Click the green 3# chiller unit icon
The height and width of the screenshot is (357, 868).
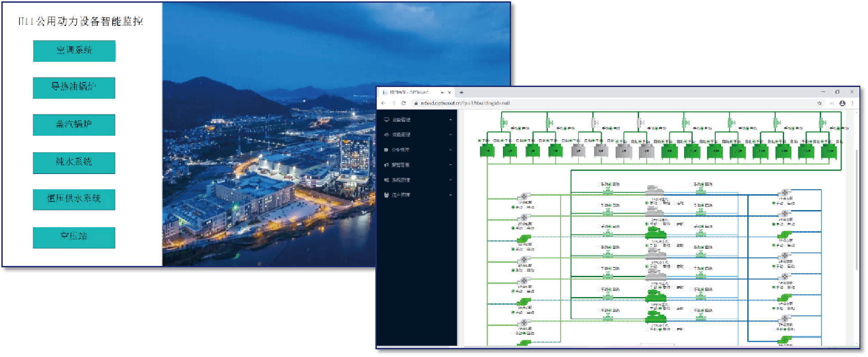point(656,233)
